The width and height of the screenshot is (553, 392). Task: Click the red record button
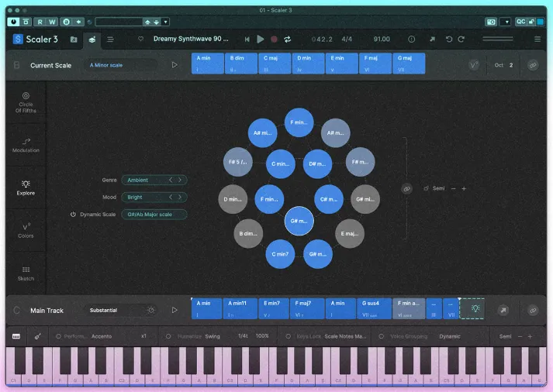[x=274, y=39]
